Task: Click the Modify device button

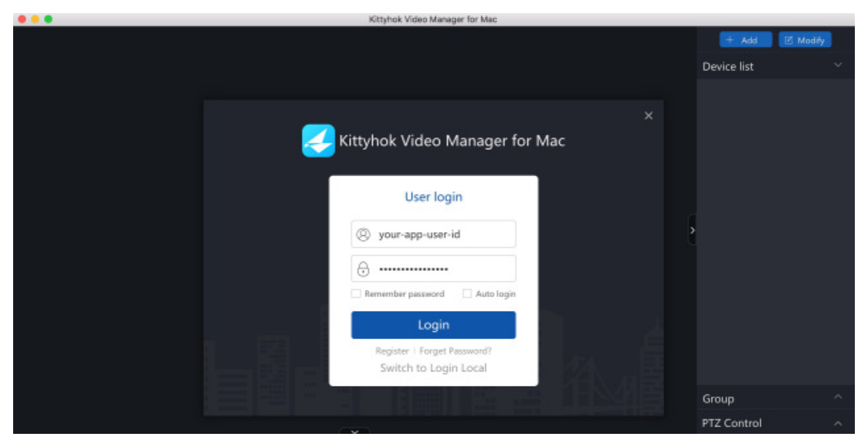Action: tap(805, 40)
